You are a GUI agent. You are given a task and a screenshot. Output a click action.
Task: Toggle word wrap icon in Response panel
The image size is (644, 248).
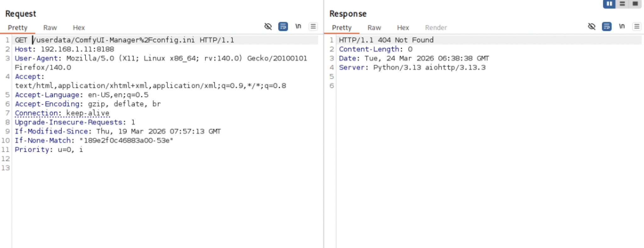[607, 26]
